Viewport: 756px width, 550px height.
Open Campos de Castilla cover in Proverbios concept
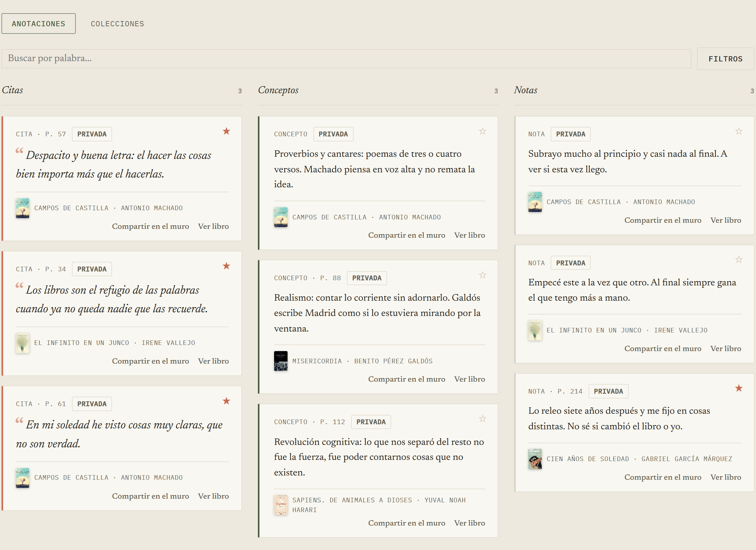click(x=281, y=217)
